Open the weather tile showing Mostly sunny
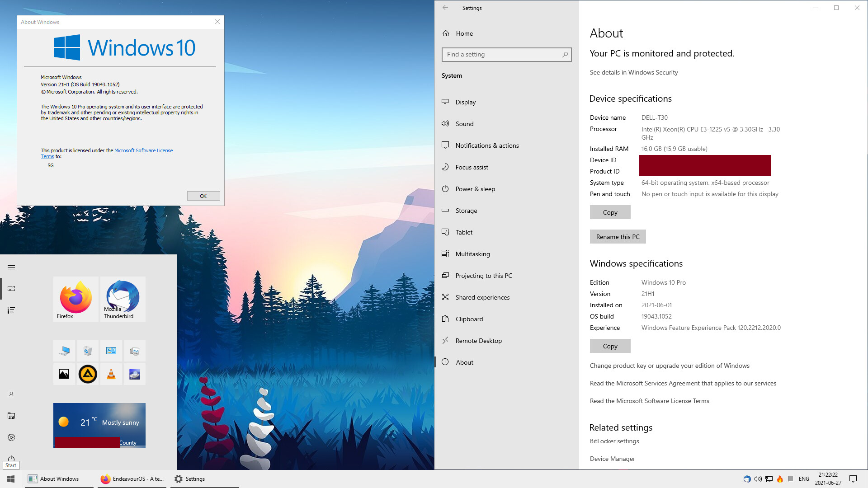Screen dimensions: 868x488 (x=99, y=426)
